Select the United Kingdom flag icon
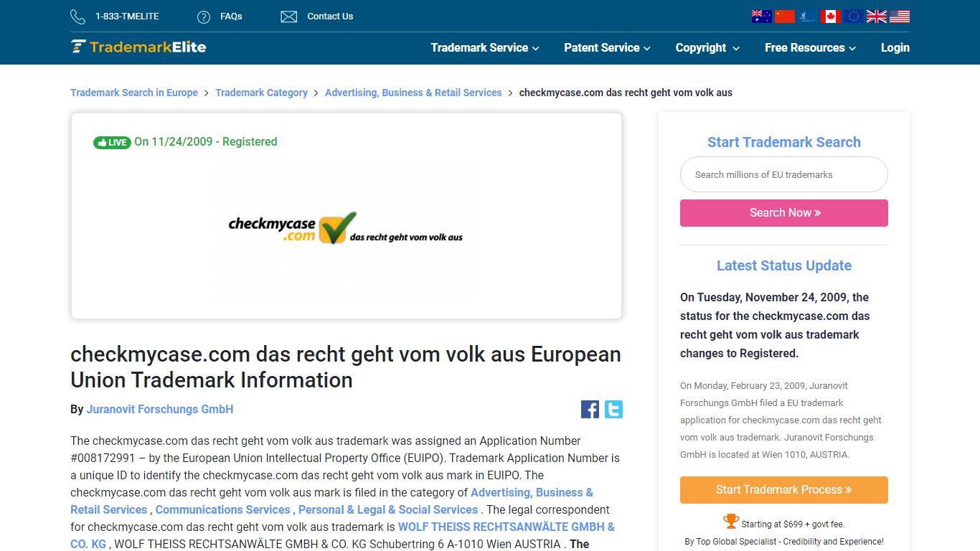This screenshot has width=980, height=551. click(876, 16)
